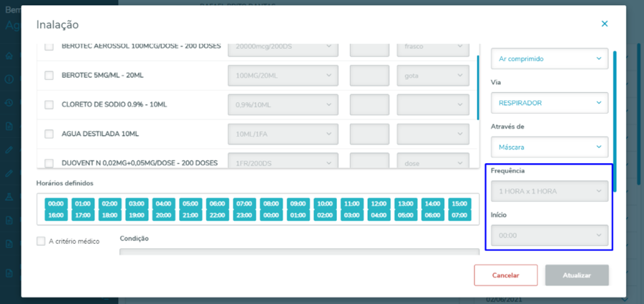Tick the AGUA DESTILADA 10ML checkbox

(49, 134)
